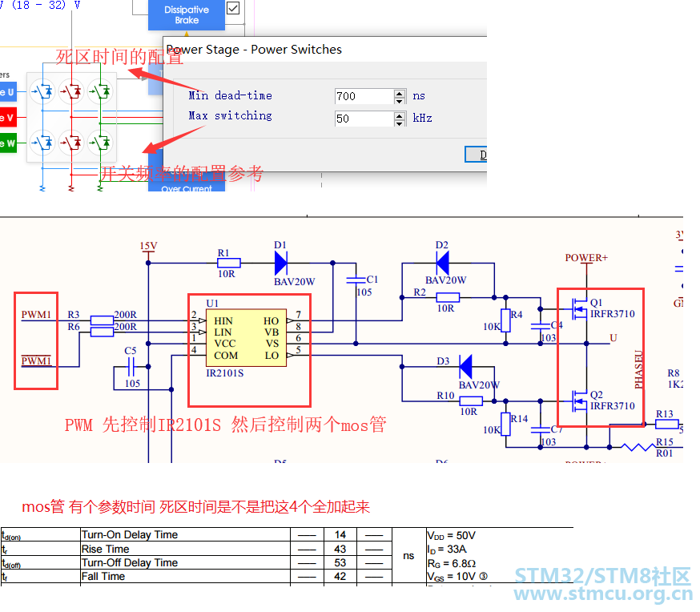Click the Power Stage - Power Switches title
700x612 pixels.
(254, 49)
